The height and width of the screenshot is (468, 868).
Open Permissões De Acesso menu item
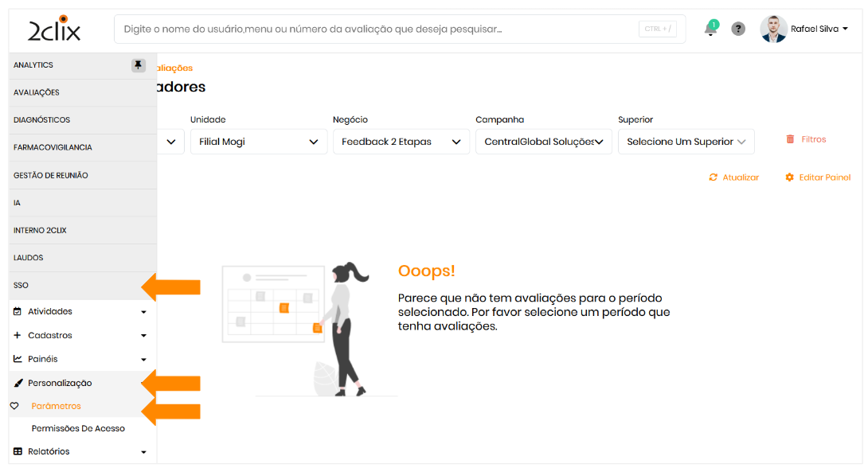click(x=78, y=428)
